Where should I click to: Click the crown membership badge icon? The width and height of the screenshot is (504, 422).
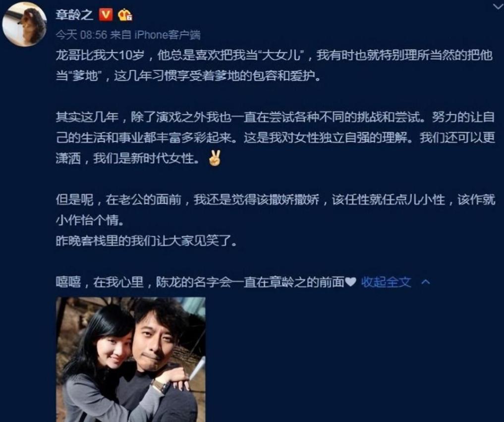point(125,15)
